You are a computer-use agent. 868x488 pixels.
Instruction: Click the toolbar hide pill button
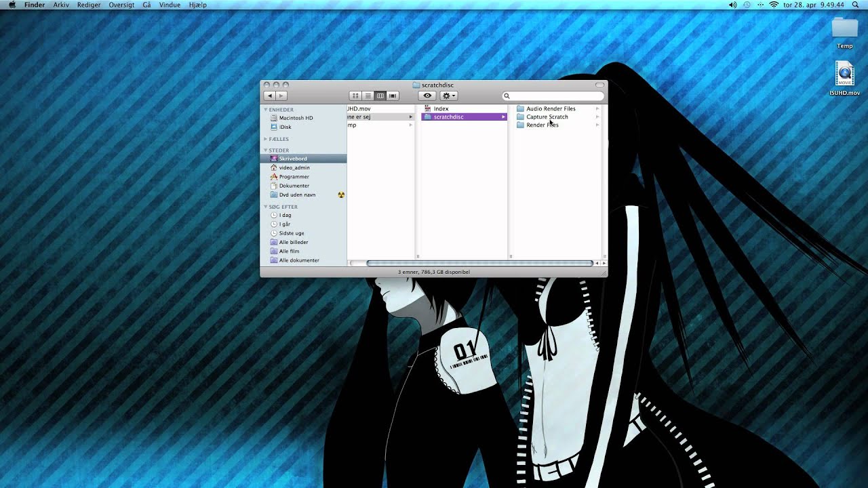pos(599,85)
